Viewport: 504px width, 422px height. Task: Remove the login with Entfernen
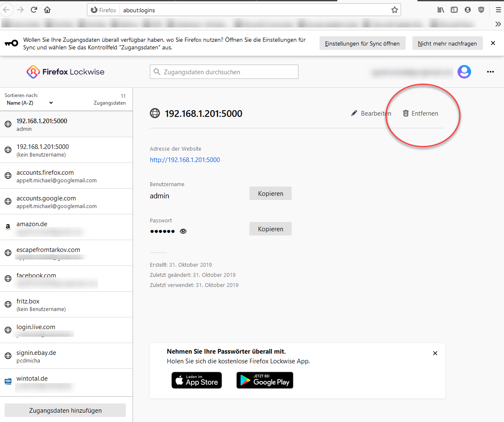(x=420, y=114)
